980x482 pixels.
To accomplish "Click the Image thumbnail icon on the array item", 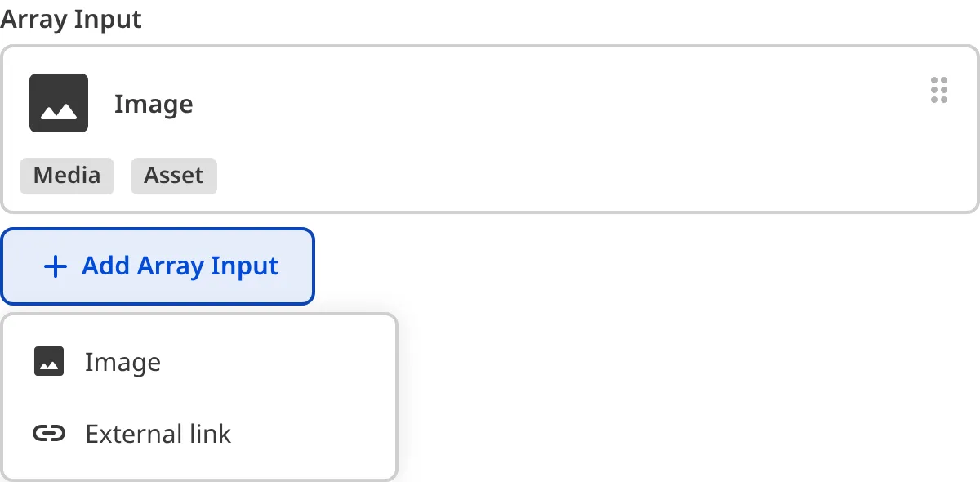I will pyautogui.click(x=60, y=102).
